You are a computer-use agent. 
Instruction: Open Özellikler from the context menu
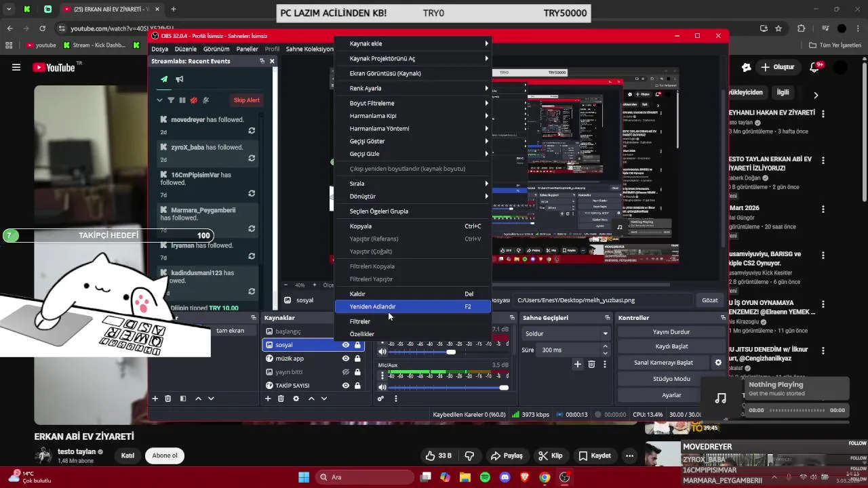click(x=413, y=334)
